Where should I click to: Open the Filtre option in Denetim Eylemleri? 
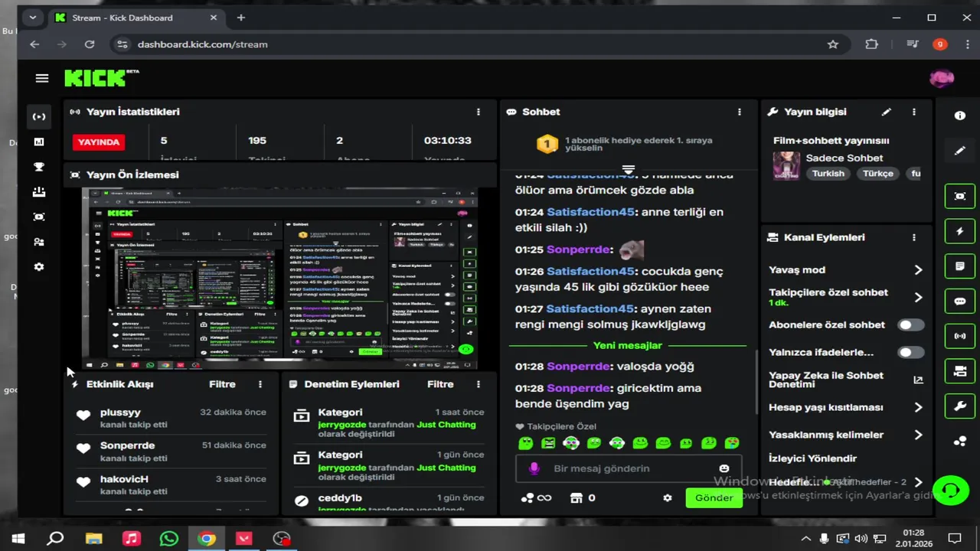440,384
